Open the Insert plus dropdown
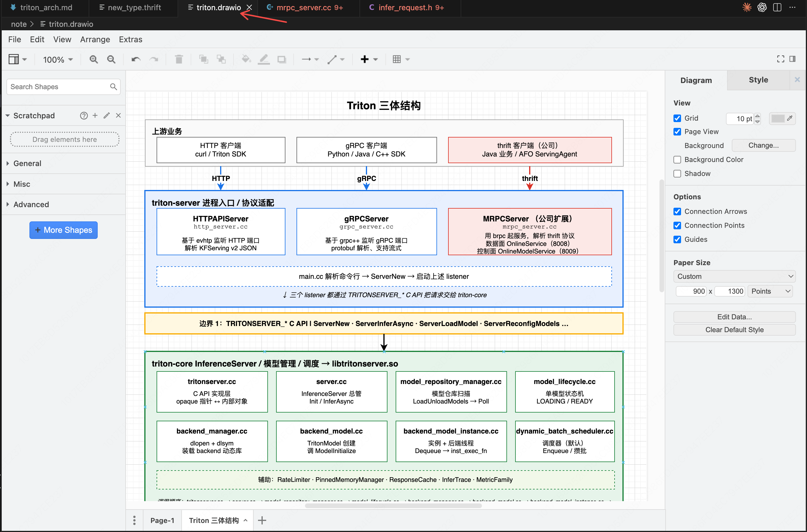Screen dimensions: 807x532 coord(369,59)
